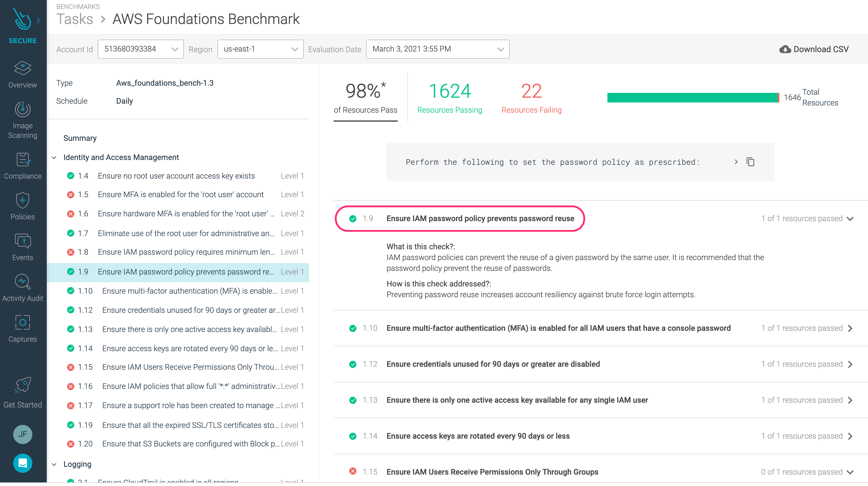Click the Sysdig Secure logo icon
The height and width of the screenshot is (486, 868).
(x=22, y=19)
